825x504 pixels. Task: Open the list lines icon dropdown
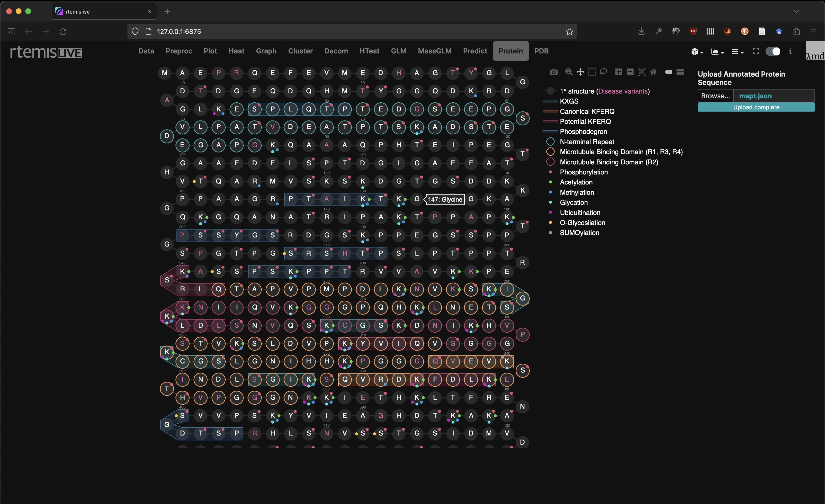(738, 52)
